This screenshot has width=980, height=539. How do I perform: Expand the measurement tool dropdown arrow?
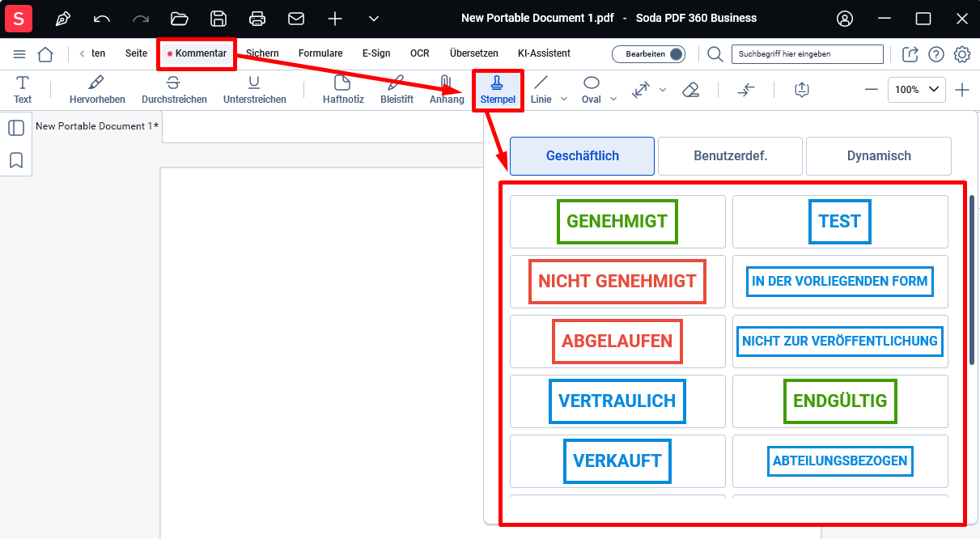[x=663, y=90]
